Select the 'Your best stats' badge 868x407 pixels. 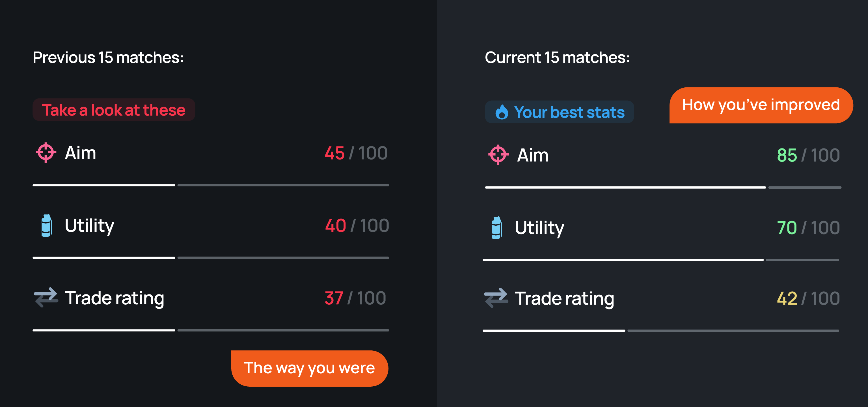click(559, 112)
